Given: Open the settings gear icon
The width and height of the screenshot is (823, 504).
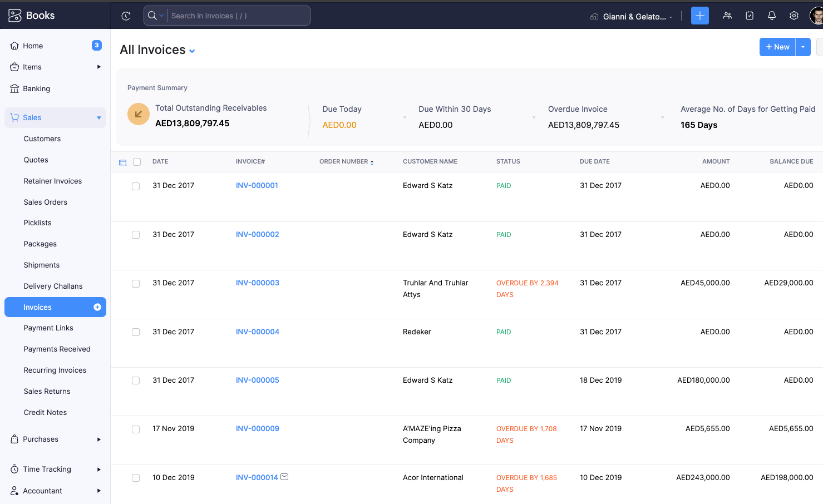Looking at the screenshot, I should (794, 16).
